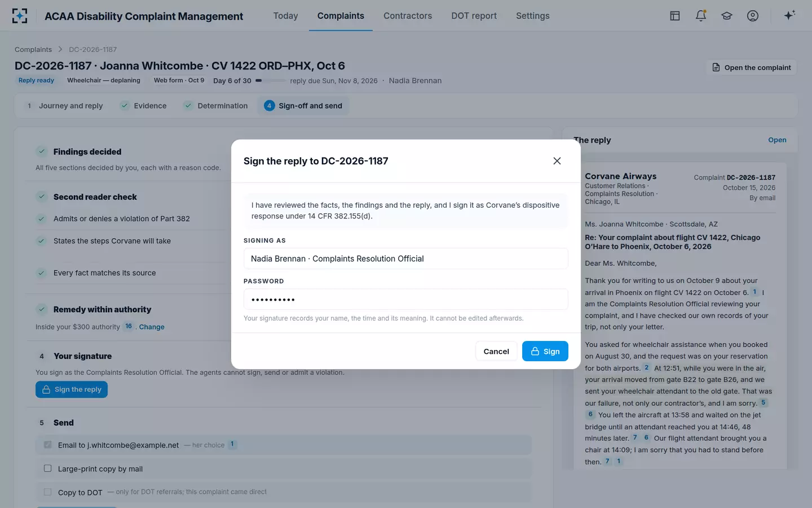This screenshot has height=508, width=812.
Task: Click the Remedy within authority check icon
Action: pos(42,309)
